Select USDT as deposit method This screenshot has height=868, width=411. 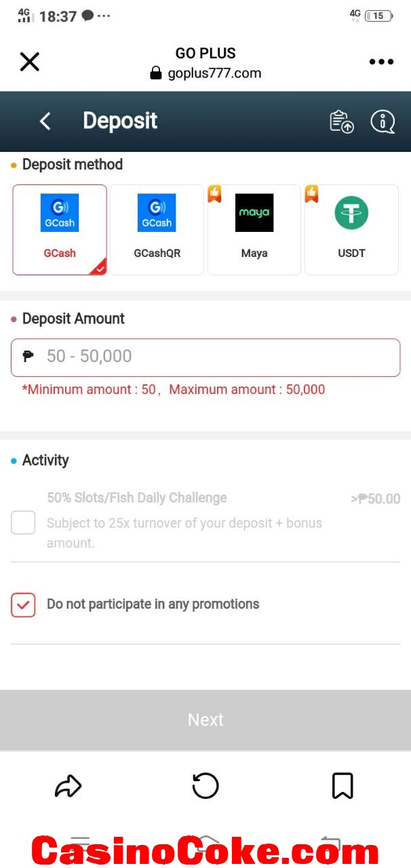pyautogui.click(x=351, y=230)
